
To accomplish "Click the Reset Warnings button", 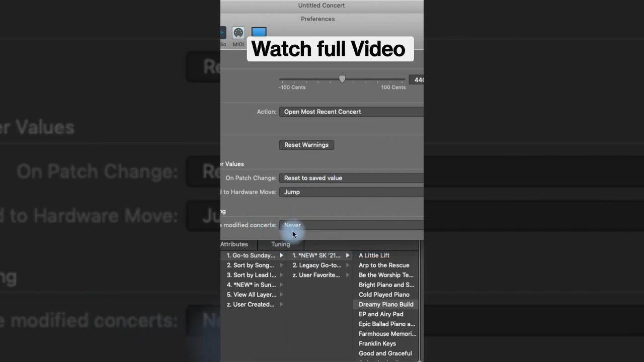I will coord(306,145).
